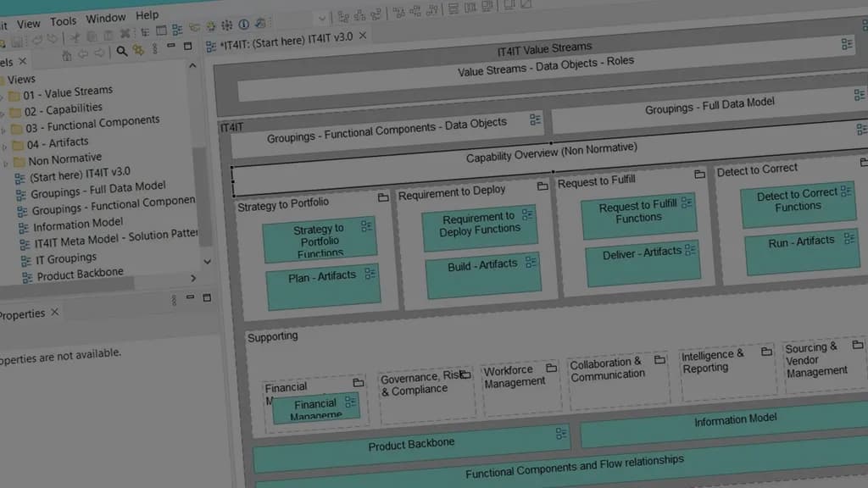Screen dimensions: 868x488
Task: Click the info icon in main toolbar
Action: click(244, 25)
